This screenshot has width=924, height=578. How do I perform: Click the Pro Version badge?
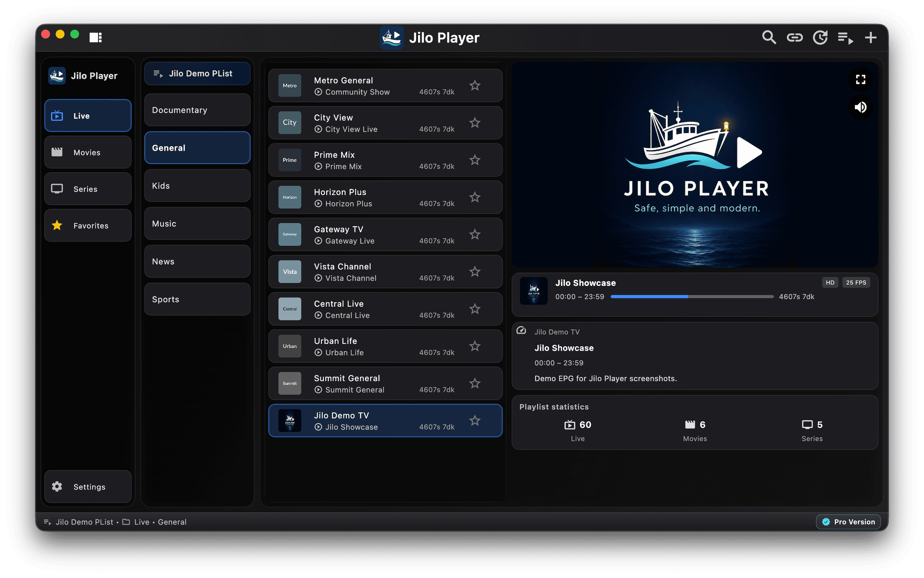848,522
